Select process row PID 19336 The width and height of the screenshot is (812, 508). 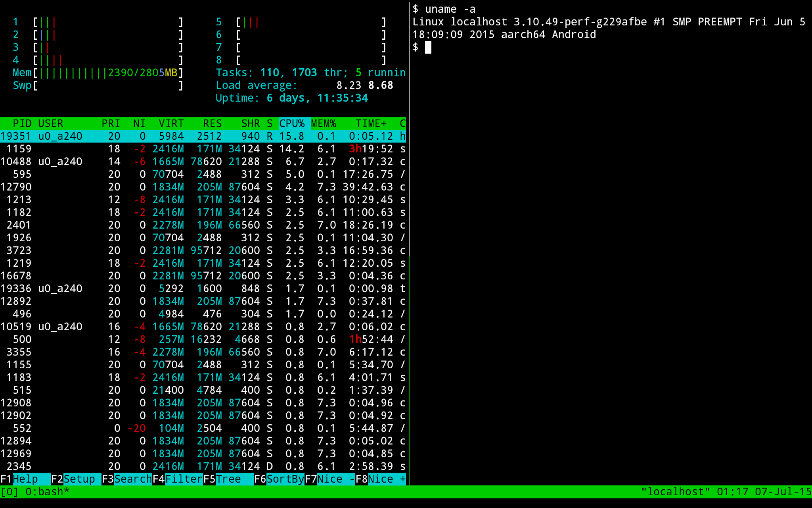203,289
